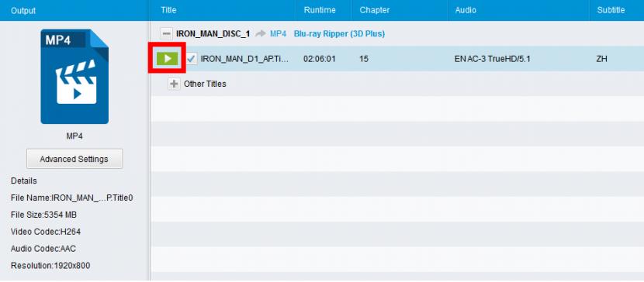Click the Resolution:1920x800 detail
This screenshot has width=644, height=282.
click(x=50, y=266)
